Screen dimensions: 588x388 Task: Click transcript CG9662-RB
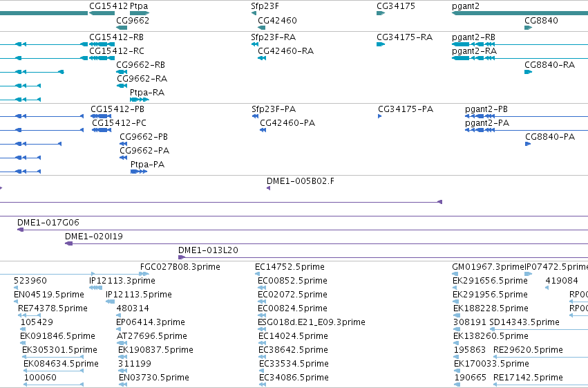click(x=141, y=65)
